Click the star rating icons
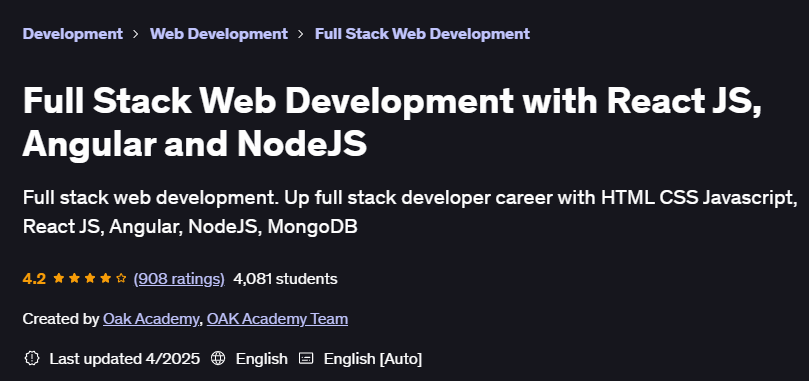This screenshot has height=381, width=809. (x=90, y=279)
